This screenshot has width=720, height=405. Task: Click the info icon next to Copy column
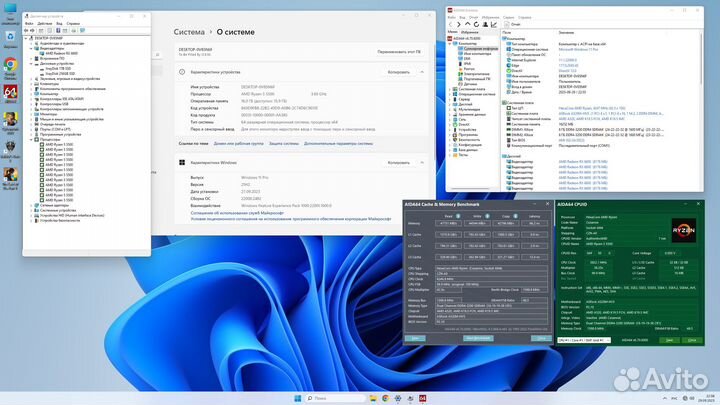[516, 216]
